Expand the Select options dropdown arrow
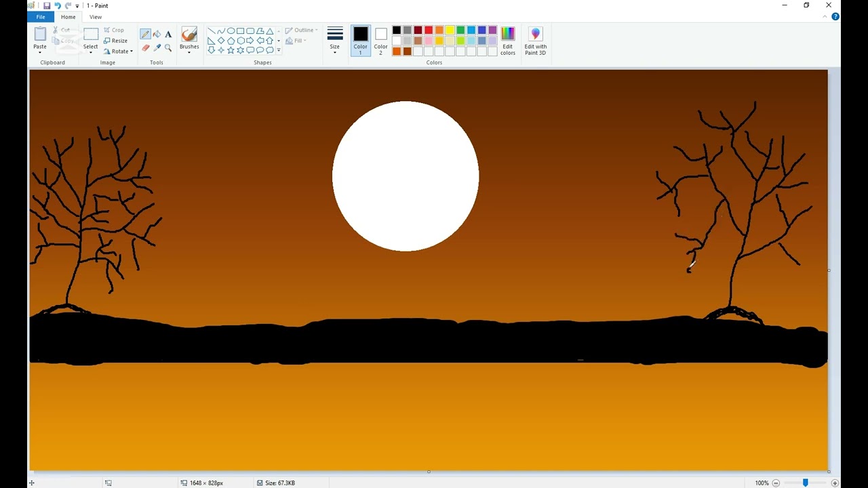Image resolution: width=868 pixels, height=488 pixels. click(x=90, y=52)
